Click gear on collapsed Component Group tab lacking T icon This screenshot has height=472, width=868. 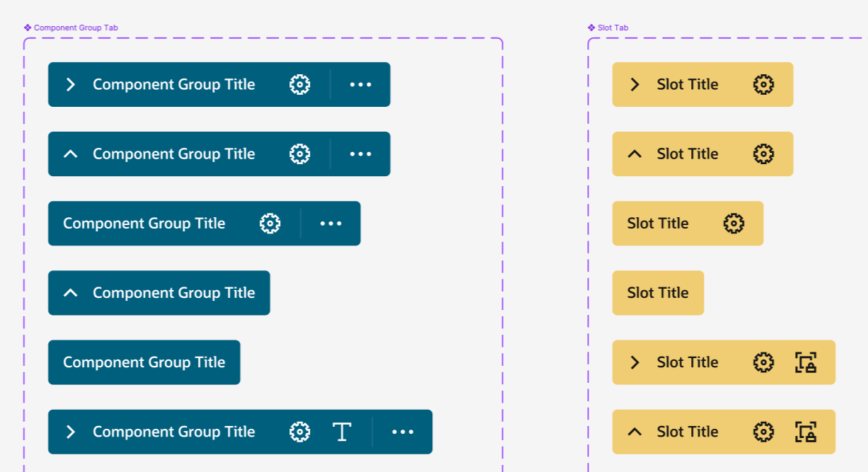(x=300, y=84)
